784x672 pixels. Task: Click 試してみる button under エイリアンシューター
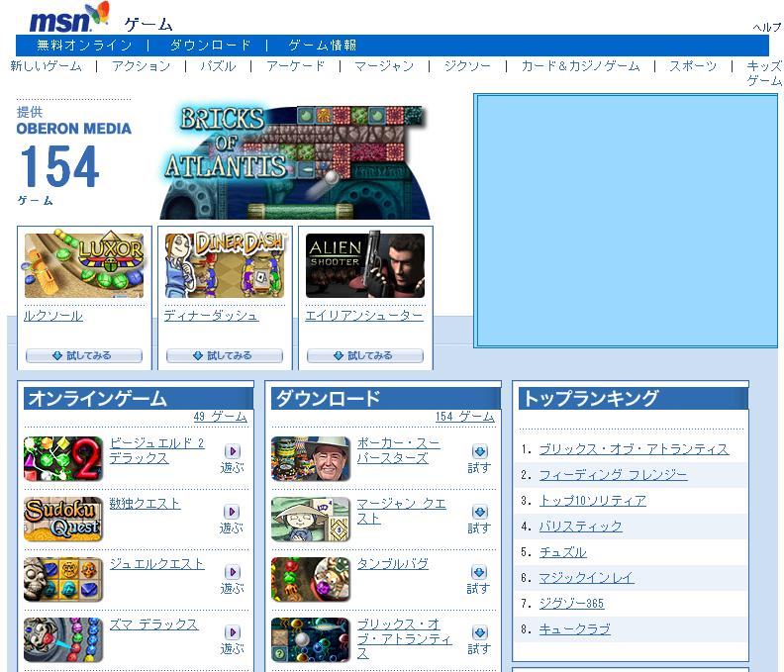(x=365, y=355)
